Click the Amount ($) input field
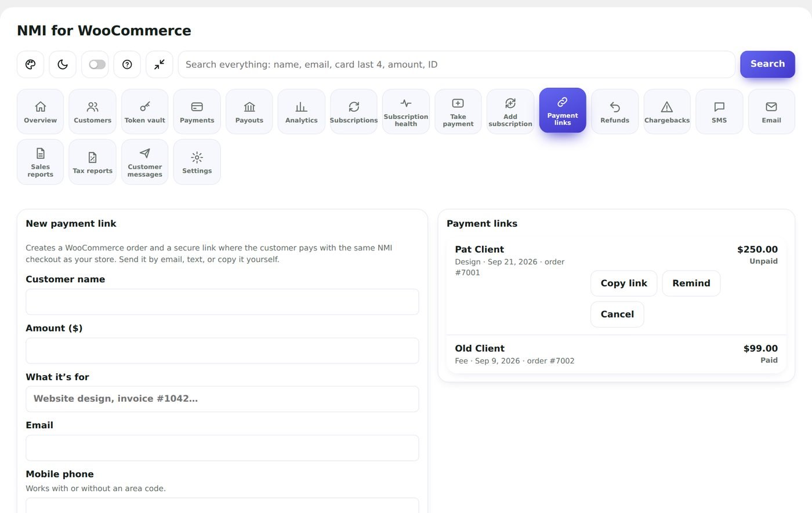Viewport: 812px width, 513px height. 222,351
